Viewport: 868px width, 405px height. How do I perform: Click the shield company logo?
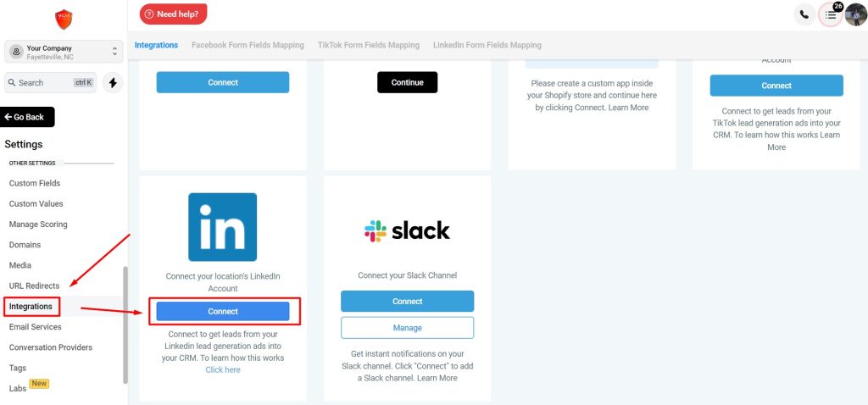(64, 19)
